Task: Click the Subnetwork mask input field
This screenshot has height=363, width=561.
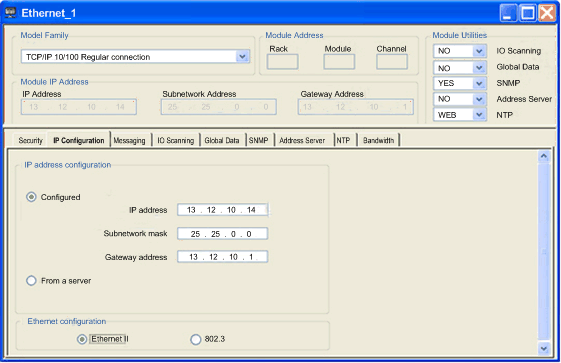Action: (223, 234)
